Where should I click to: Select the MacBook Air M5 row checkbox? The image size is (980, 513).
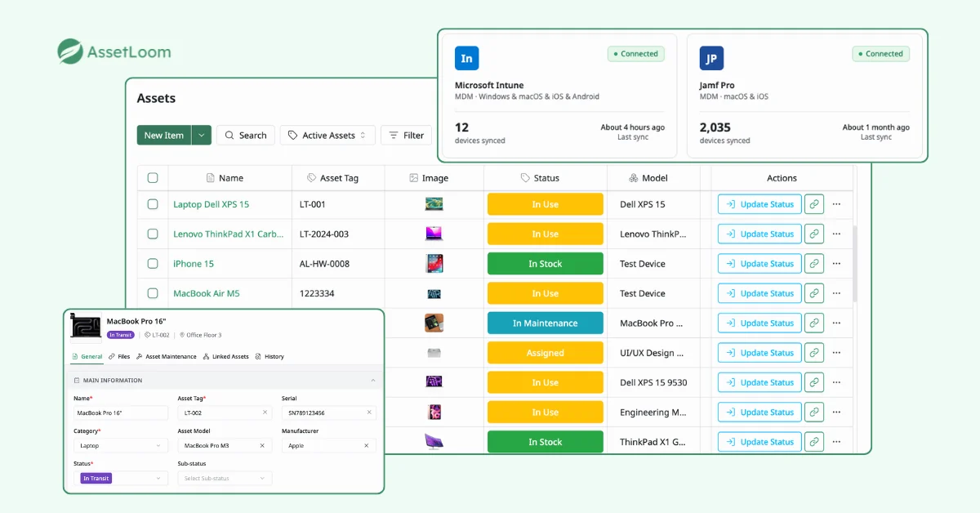153,293
